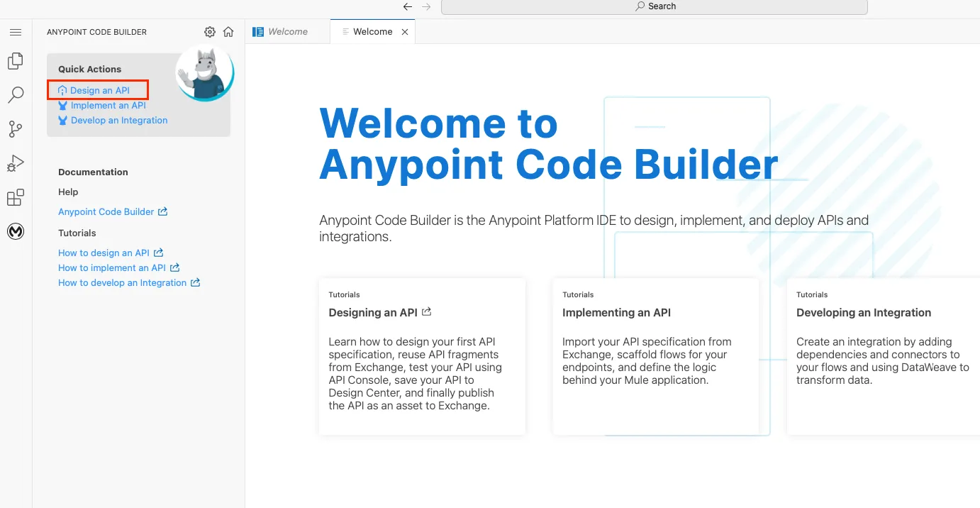Open the settings gear in Anypoint panel
The image size is (980, 508).
pos(209,32)
